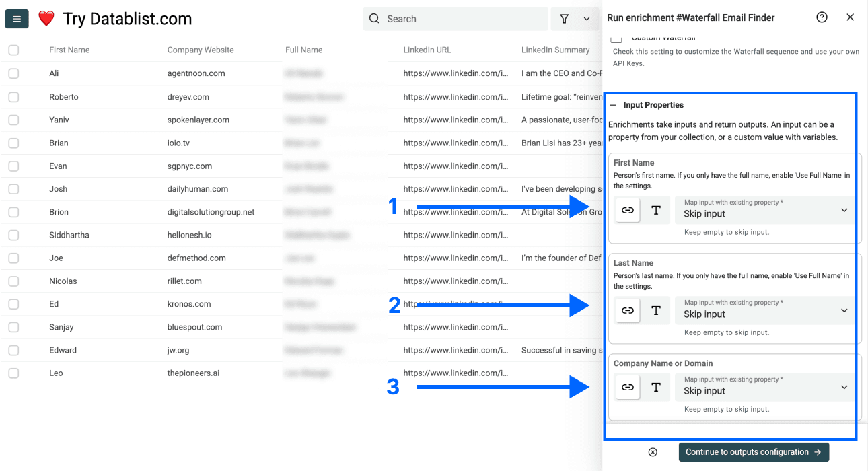The image size is (868, 471).
Task: Click the heart icon next to Try Datablist.com
Action: [46, 18]
